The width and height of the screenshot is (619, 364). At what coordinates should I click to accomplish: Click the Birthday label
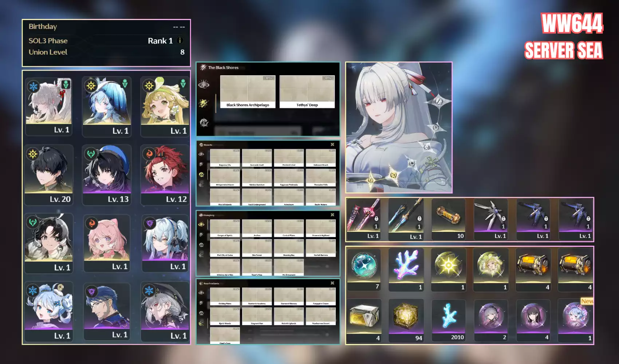43,27
